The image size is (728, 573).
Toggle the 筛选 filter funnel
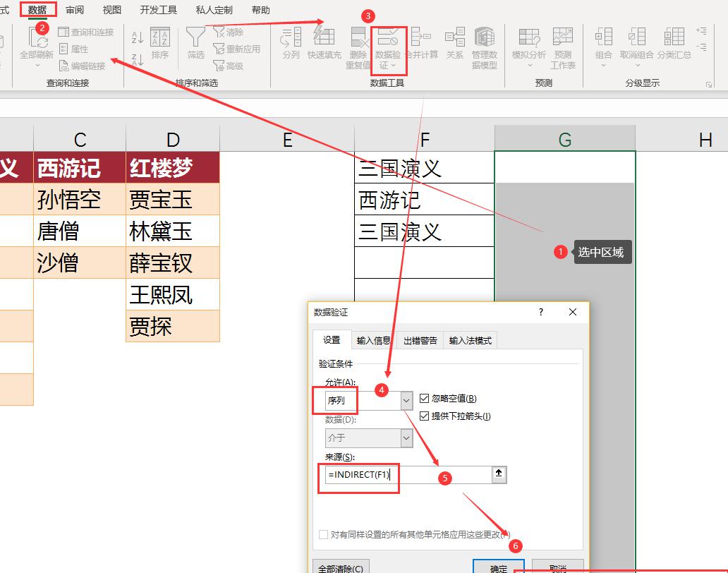tap(195, 43)
